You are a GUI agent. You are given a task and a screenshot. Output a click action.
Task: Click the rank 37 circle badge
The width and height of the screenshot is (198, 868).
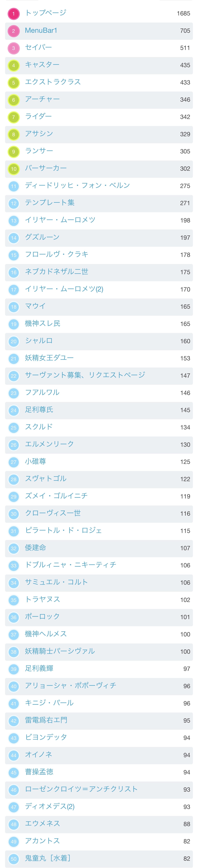(14, 634)
